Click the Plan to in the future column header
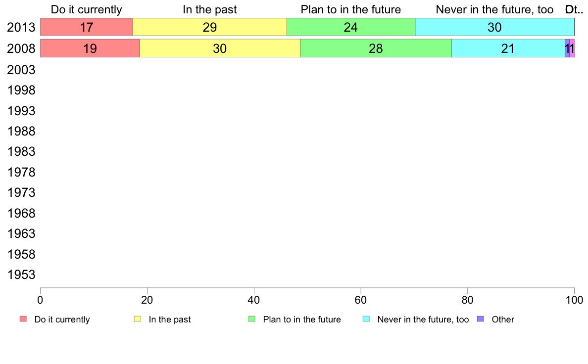The height and width of the screenshot is (364, 588). coord(350,9)
